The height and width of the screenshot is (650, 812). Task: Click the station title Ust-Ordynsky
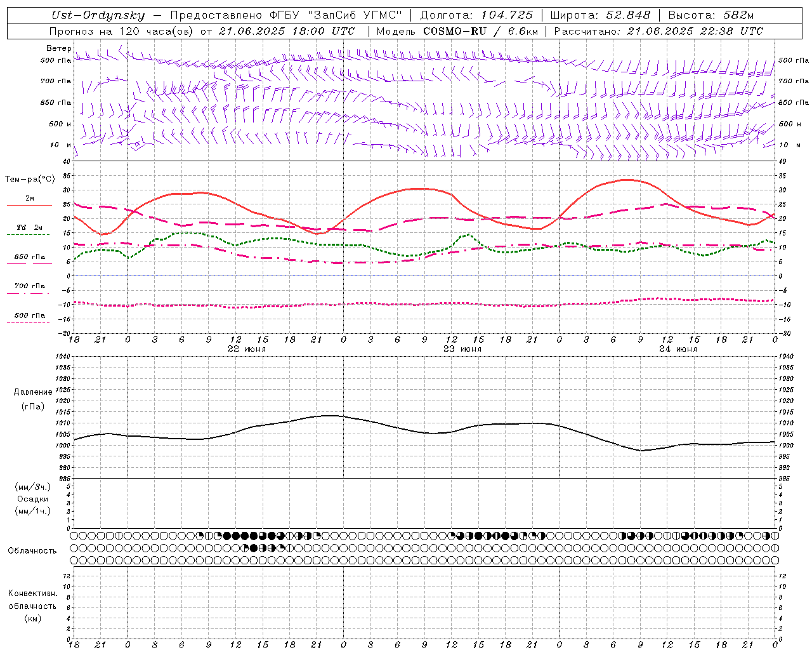[x=98, y=15]
